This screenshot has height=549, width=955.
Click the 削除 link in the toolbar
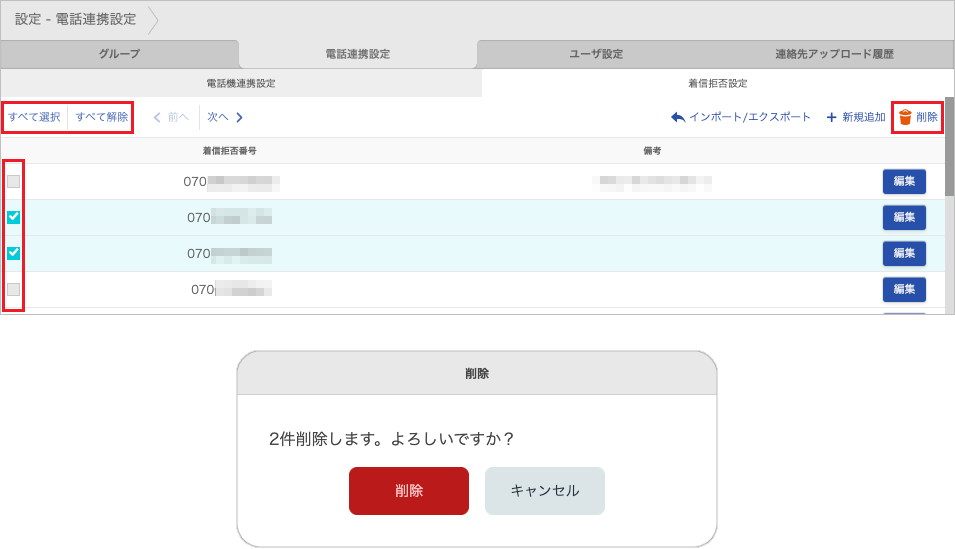point(927,117)
